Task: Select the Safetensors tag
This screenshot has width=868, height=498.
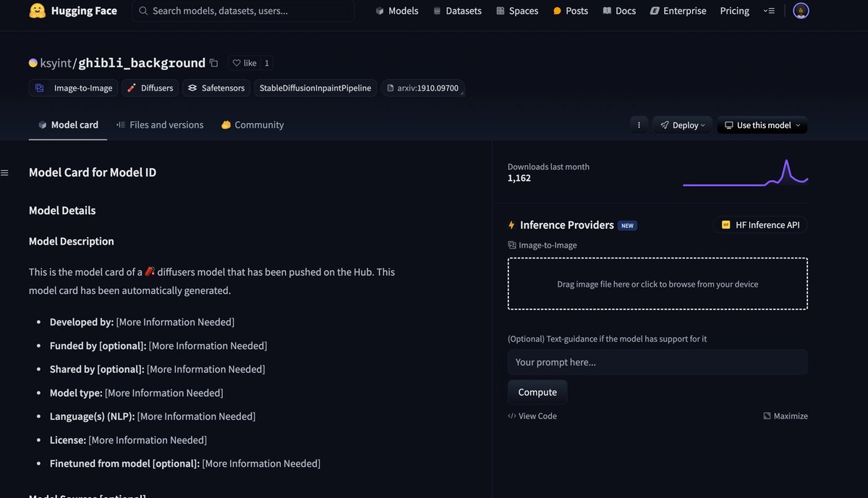Action: (216, 88)
